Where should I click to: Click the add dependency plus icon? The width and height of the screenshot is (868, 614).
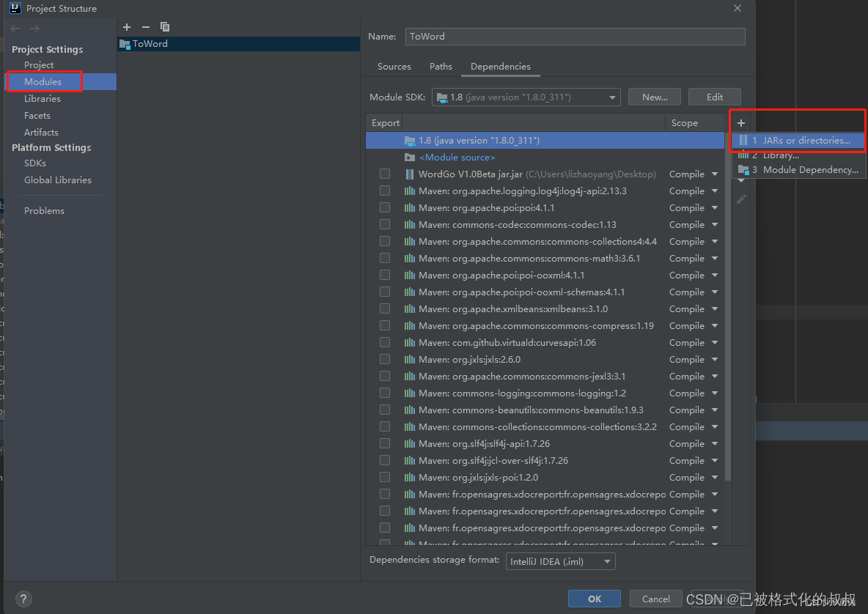(x=740, y=122)
